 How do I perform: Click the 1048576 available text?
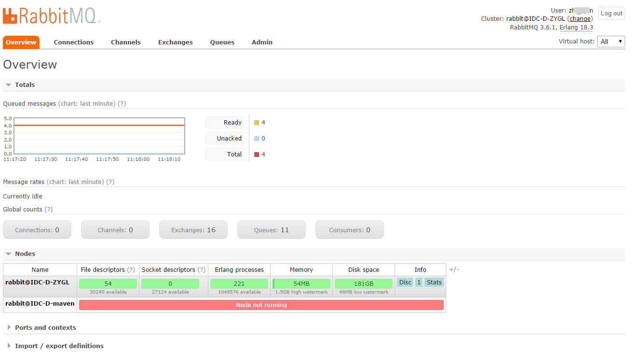tap(239, 292)
